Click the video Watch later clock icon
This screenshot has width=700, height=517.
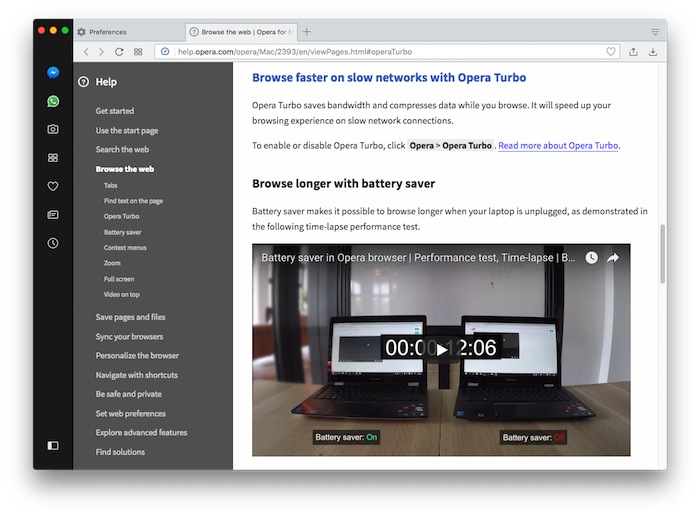[592, 258]
